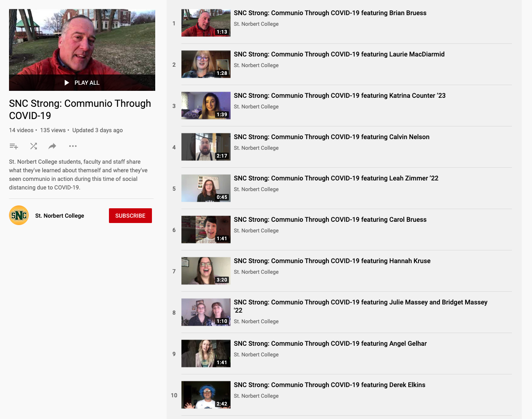This screenshot has width=532, height=419.
Task: Click St. Norbert College under Leah Zimmer video
Action: 256,189
